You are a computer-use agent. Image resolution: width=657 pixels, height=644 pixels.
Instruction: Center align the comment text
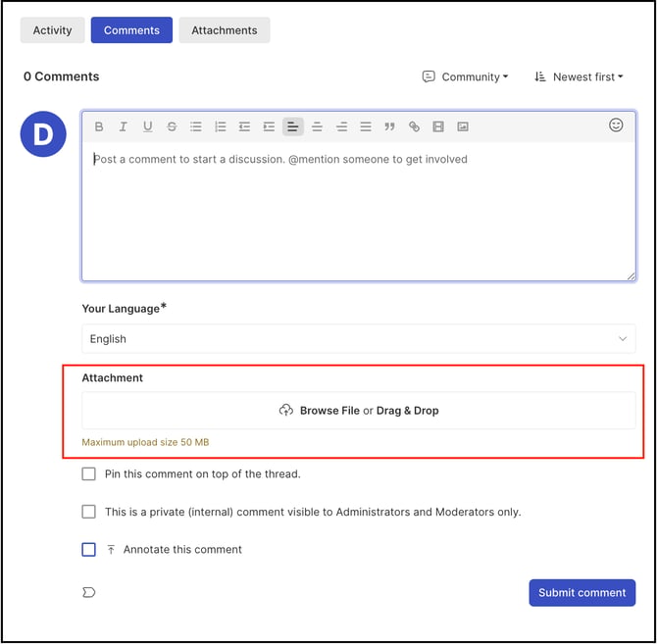pyautogui.click(x=317, y=126)
